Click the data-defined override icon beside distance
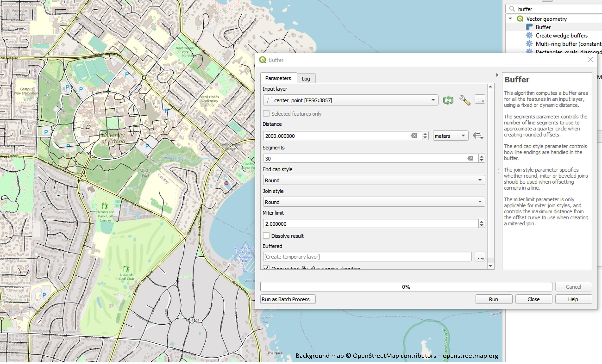The image size is (602, 364). tap(478, 136)
